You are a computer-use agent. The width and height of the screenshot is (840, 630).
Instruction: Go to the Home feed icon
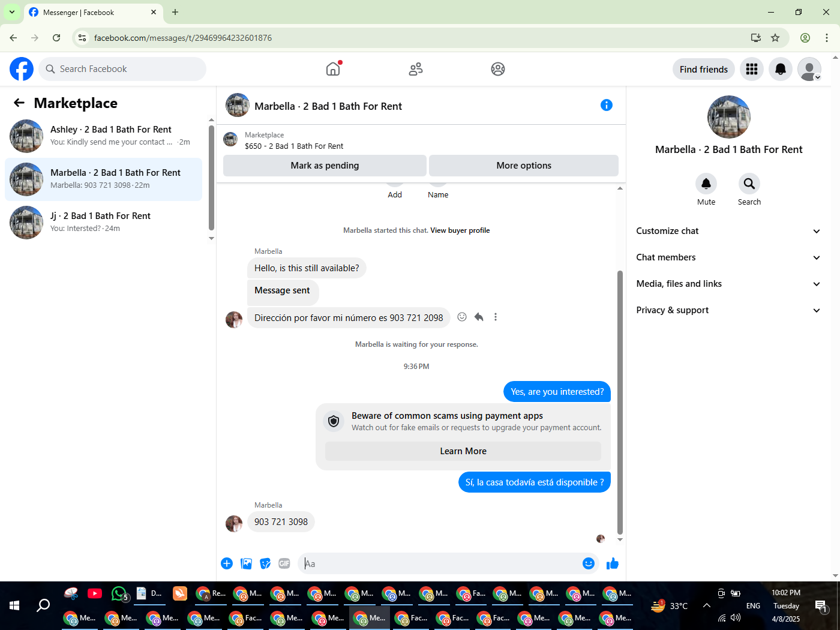[333, 69]
